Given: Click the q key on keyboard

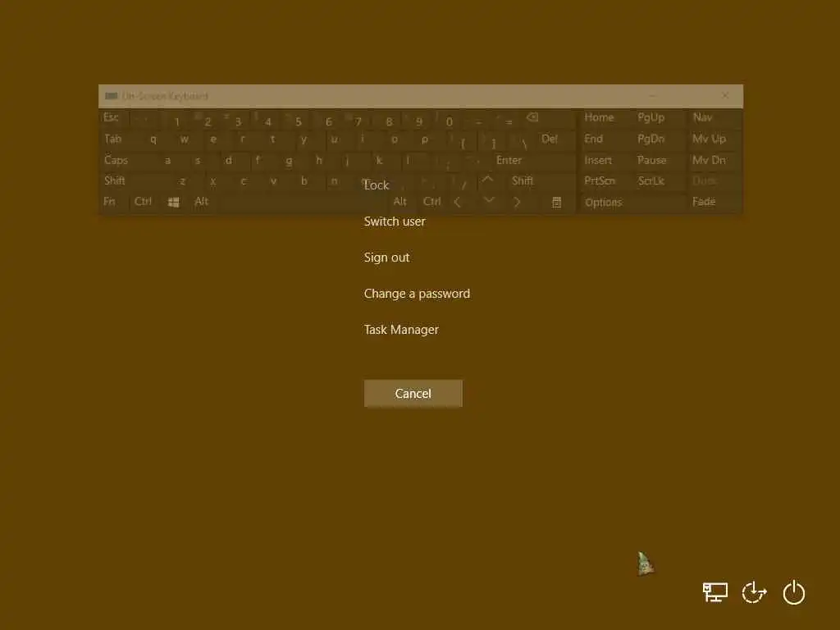Looking at the screenshot, I should click(153, 139).
